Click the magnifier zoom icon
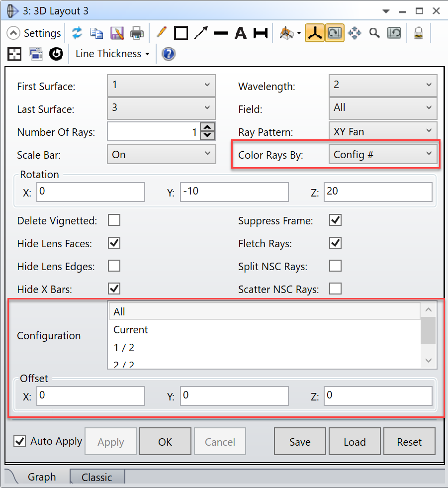The image size is (448, 488). coord(374,33)
